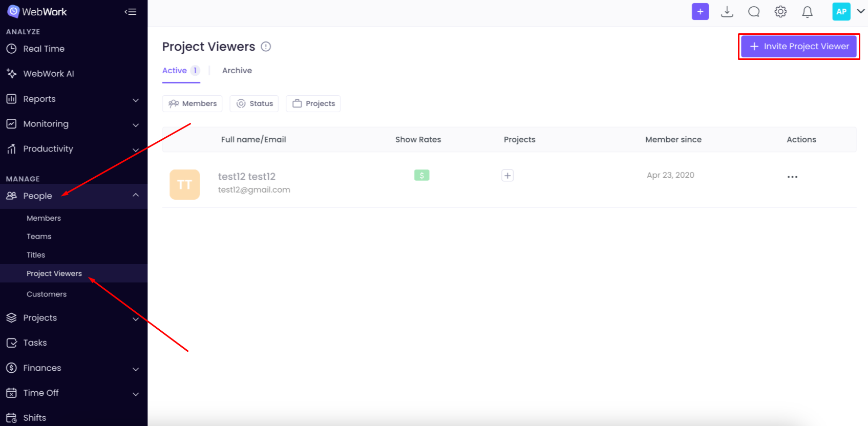Open the Members filter button
Image resolution: width=868 pixels, height=426 pixels.
point(193,103)
